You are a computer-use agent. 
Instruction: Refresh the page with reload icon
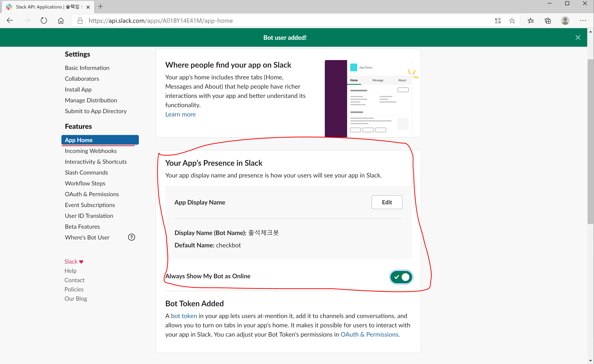coord(44,20)
